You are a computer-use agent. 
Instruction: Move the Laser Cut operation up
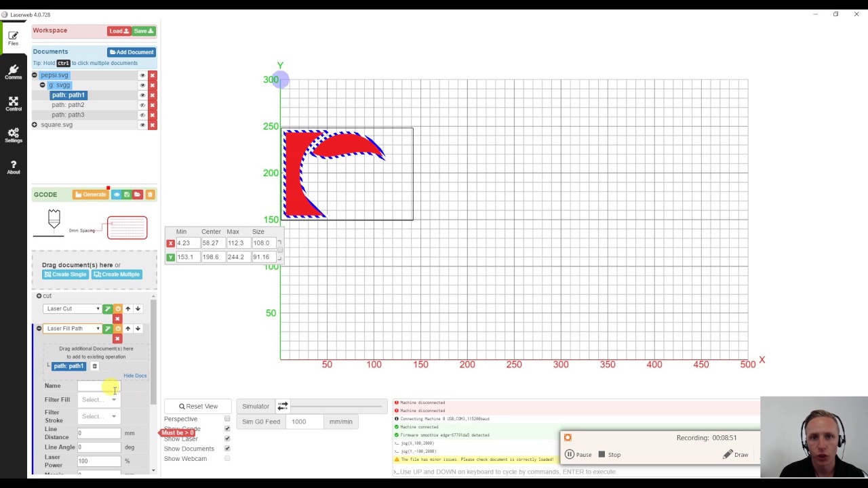tap(127, 309)
